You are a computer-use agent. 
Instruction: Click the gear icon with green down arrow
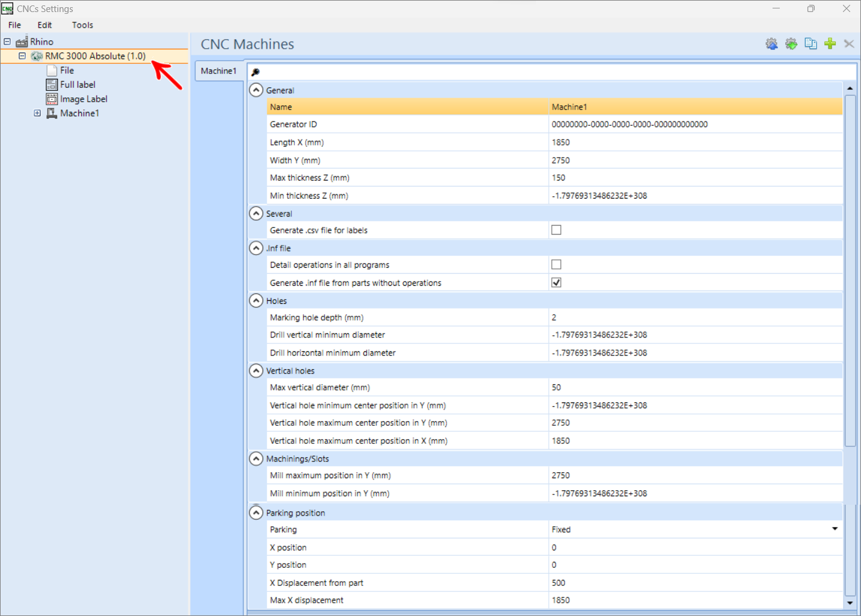791,44
